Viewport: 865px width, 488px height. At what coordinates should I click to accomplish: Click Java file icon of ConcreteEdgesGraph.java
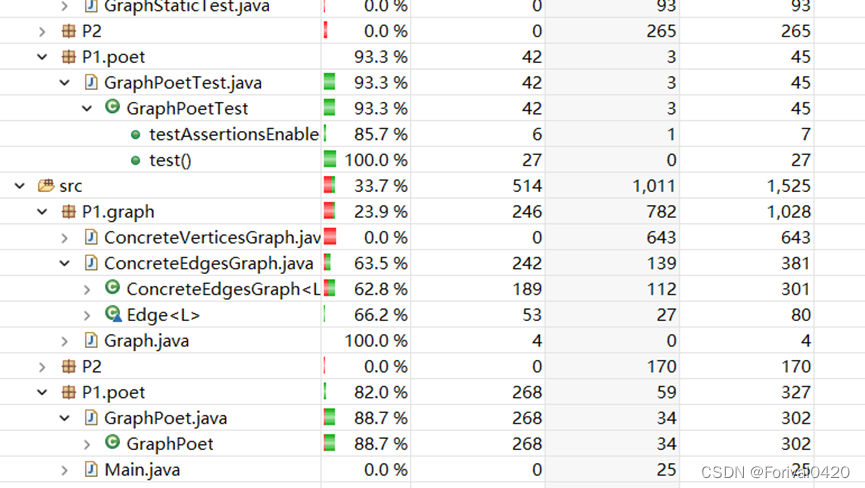pyautogui.click(x=91, y=263)
